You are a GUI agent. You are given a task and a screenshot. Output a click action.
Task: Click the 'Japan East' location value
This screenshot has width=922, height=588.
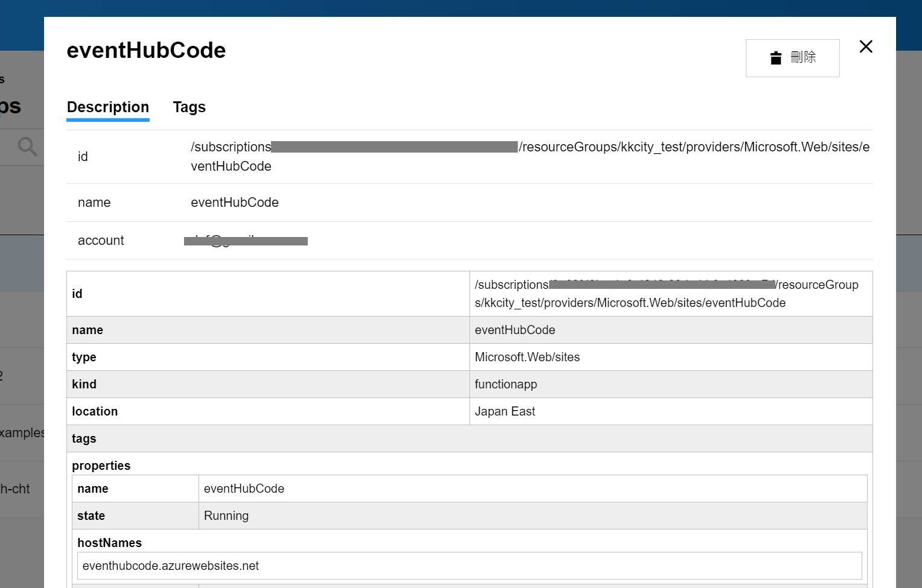505,411
